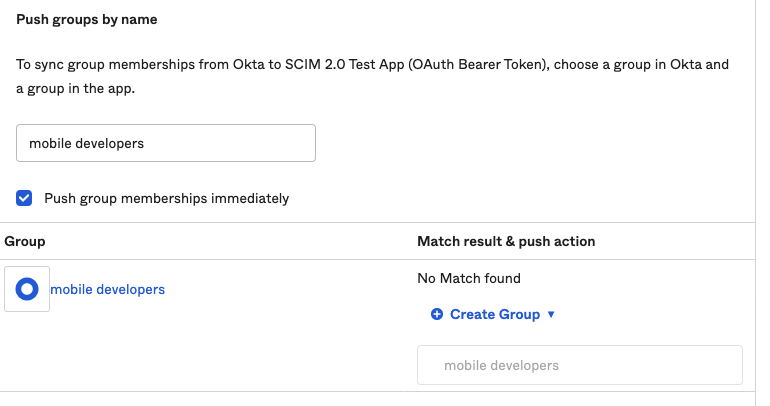Expand the Create Group dropdown arrow
Image resolution: width=770 pixels, height=406 pixels.
551,314
